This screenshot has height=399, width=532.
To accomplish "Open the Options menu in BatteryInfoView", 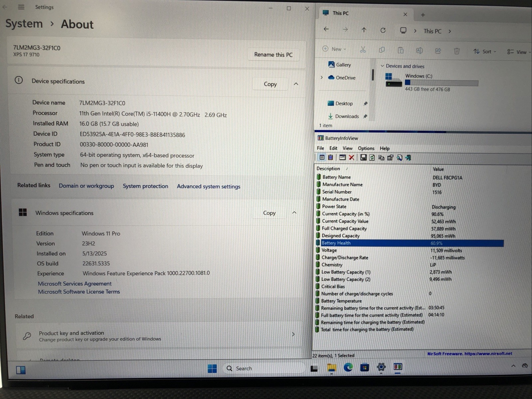I will pos(366,148).
